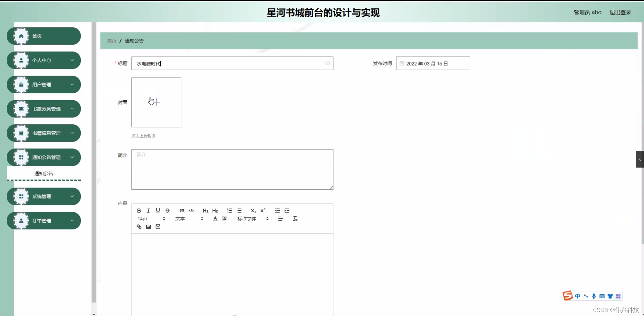Click the code block editor icon
644x316 pixels.
[191, 211]
